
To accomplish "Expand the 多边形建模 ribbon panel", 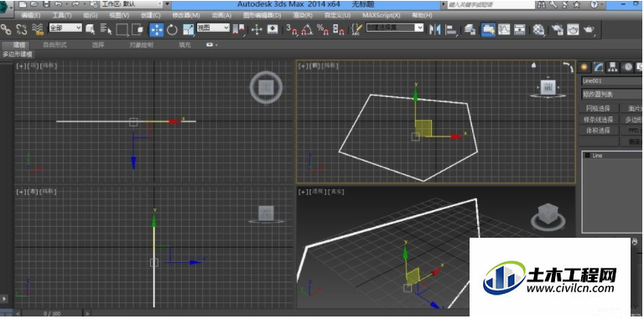I will tap(18, 54).
